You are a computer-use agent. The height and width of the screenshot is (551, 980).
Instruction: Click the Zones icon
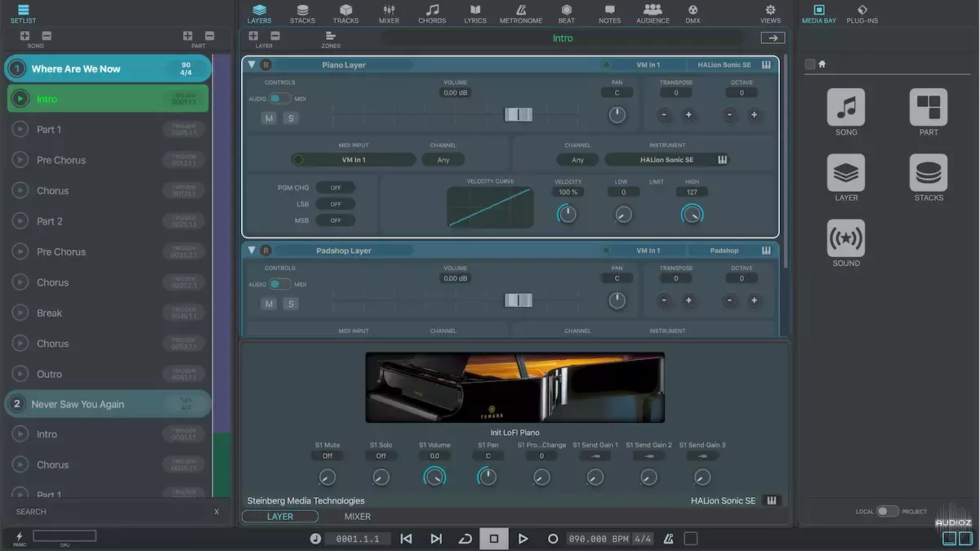click(x=331, y=36)
